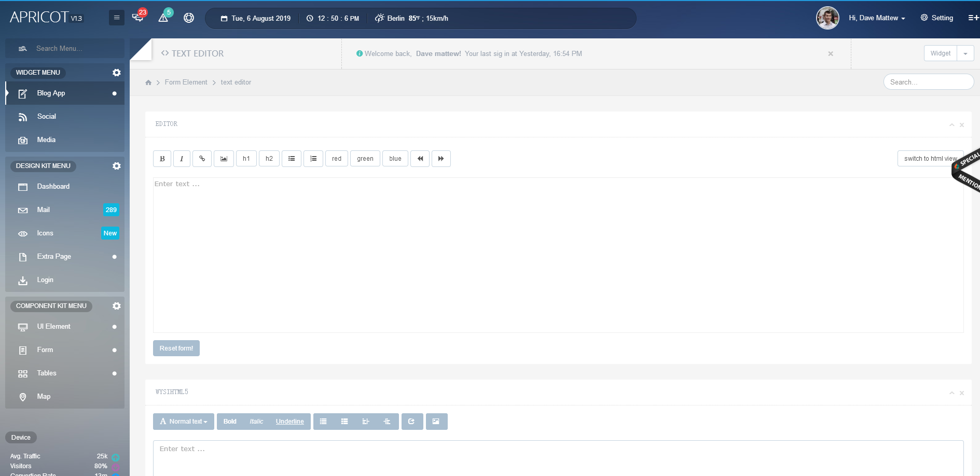Open the Widget dropdown caret
980x476 pixels.
(965, 53)
